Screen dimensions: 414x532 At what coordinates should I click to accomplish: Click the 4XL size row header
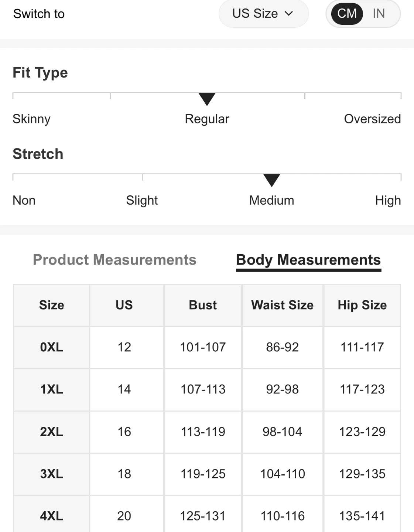point(52,516)
